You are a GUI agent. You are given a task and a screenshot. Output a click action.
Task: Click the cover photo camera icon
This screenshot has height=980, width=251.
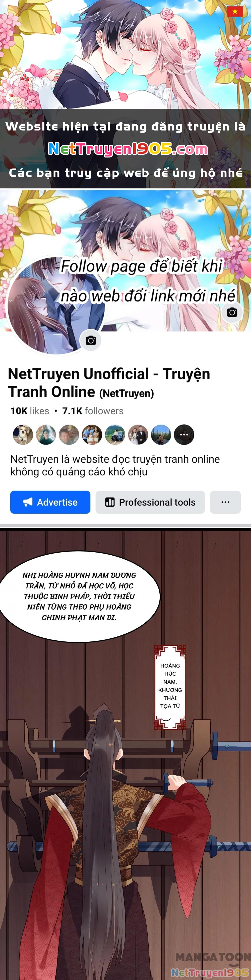pyautogui.click(x=232, y=312)
